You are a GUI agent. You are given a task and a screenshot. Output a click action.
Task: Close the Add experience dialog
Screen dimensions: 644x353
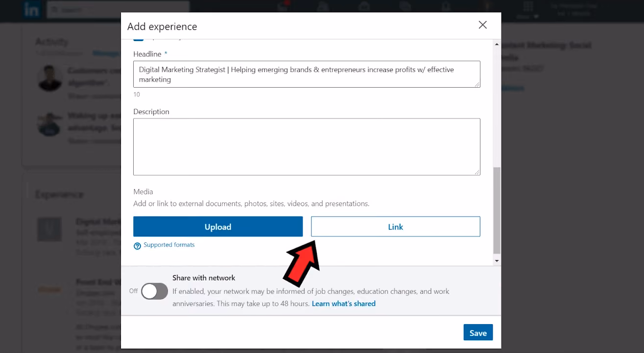pos(483,25)
